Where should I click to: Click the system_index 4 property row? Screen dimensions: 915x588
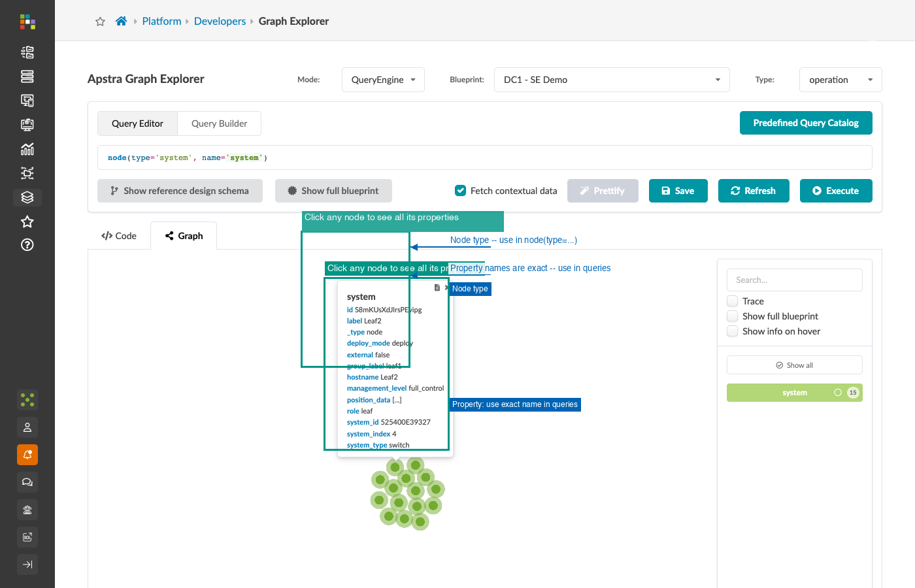click(x=372, y=434)
